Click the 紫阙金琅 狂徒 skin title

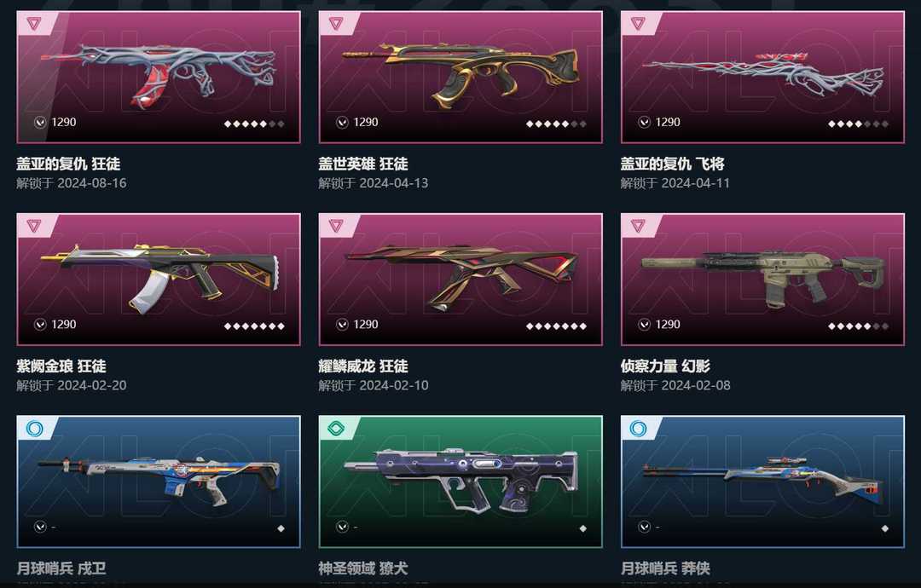coord(61,366)
